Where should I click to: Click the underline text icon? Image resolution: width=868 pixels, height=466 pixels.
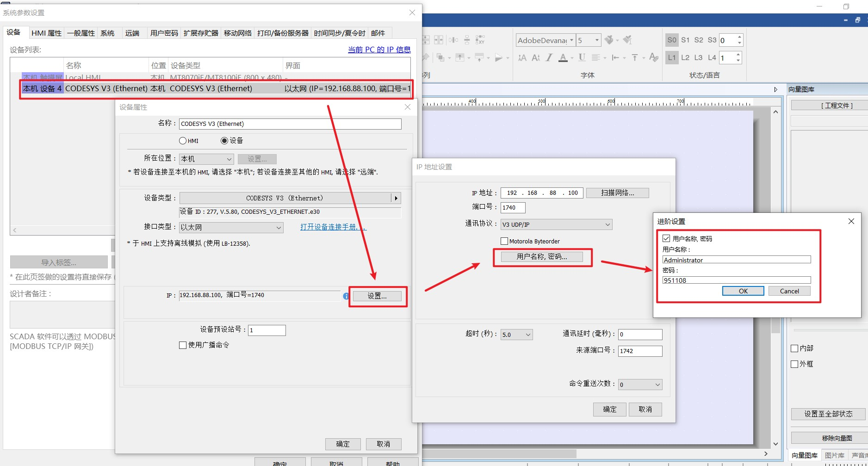click(582, 58)
